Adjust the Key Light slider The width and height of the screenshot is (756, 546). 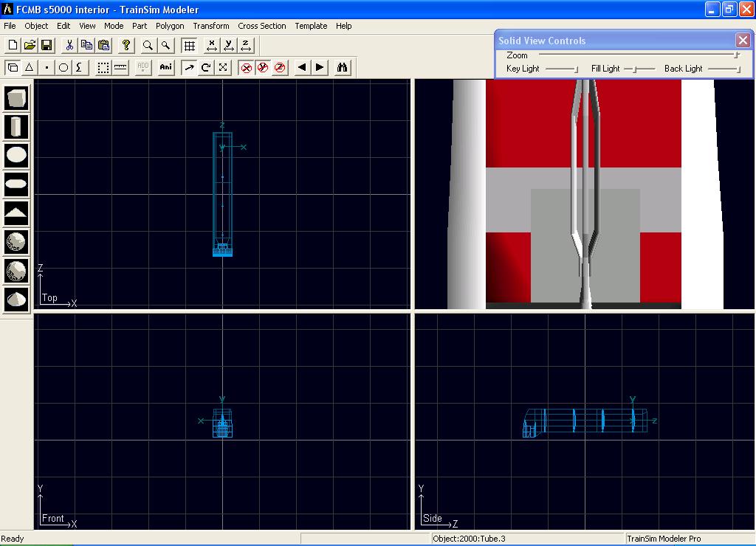[576, 69]
